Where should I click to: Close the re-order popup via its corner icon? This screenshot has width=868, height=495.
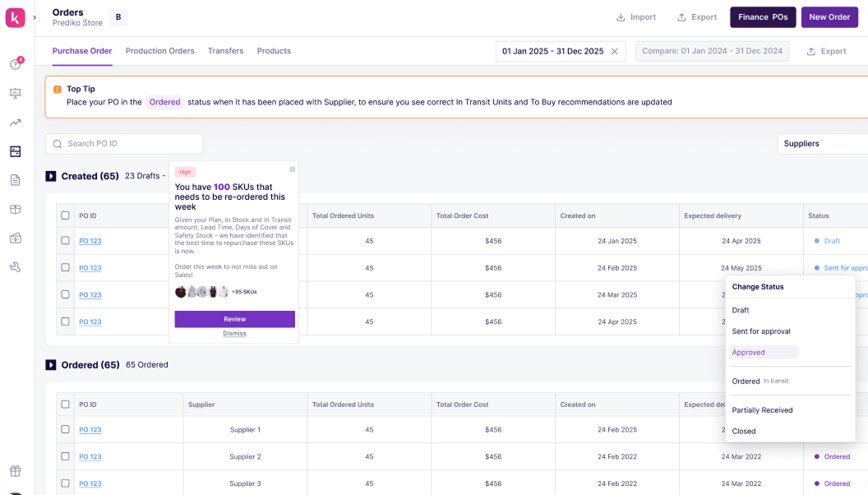pos(293,169)
